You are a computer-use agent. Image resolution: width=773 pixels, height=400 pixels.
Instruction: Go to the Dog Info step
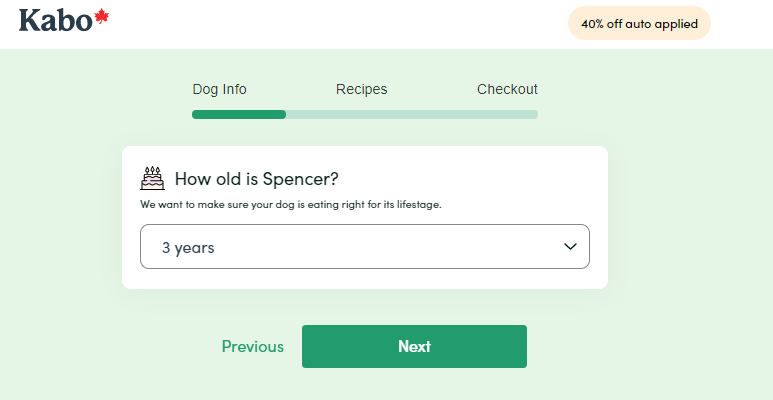(x=219, y=89)
